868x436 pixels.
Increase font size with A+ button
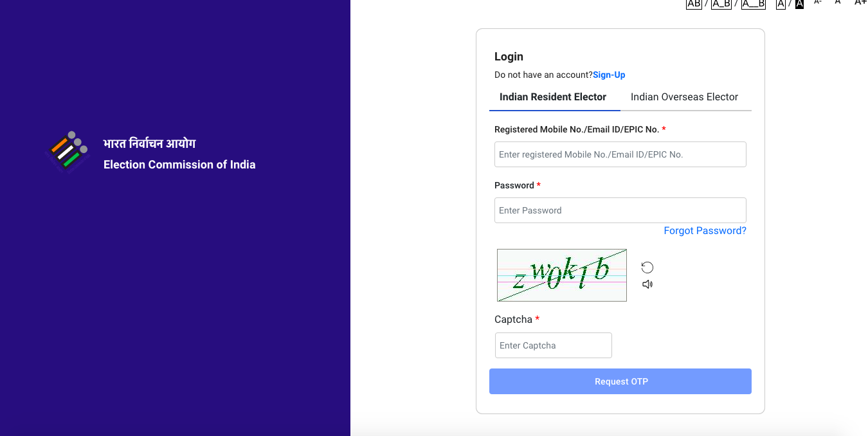(860, 3)
